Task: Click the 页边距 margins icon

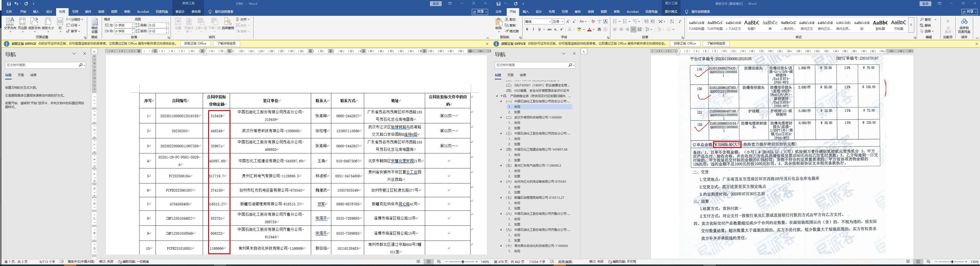Action: pos(22,23)
